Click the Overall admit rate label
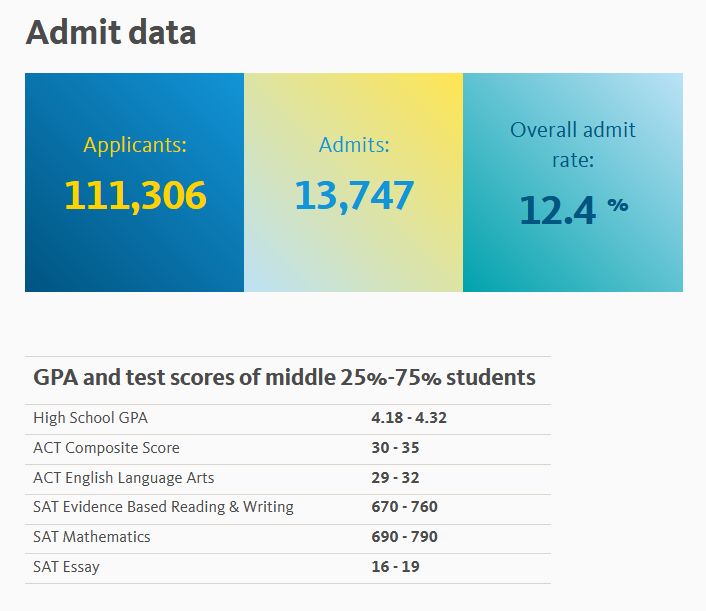Screen dimensions: 706x611 [x=573, y=145]
